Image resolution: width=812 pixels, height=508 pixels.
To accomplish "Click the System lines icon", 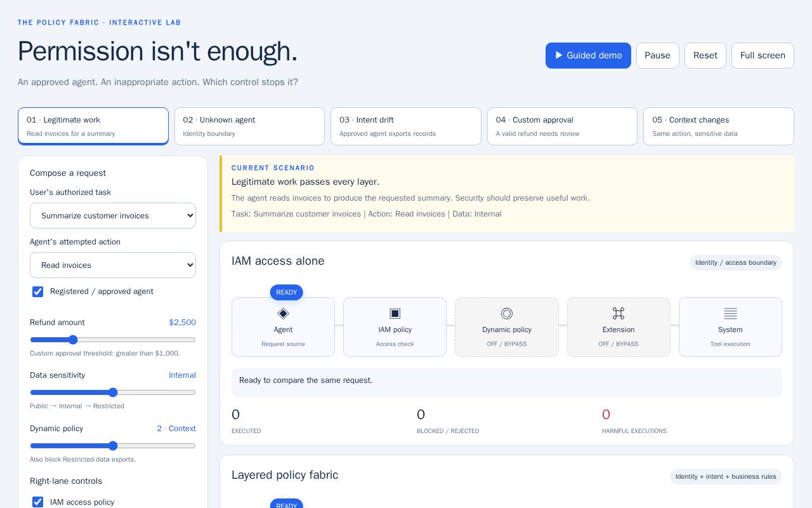I will tap(730, 313).
